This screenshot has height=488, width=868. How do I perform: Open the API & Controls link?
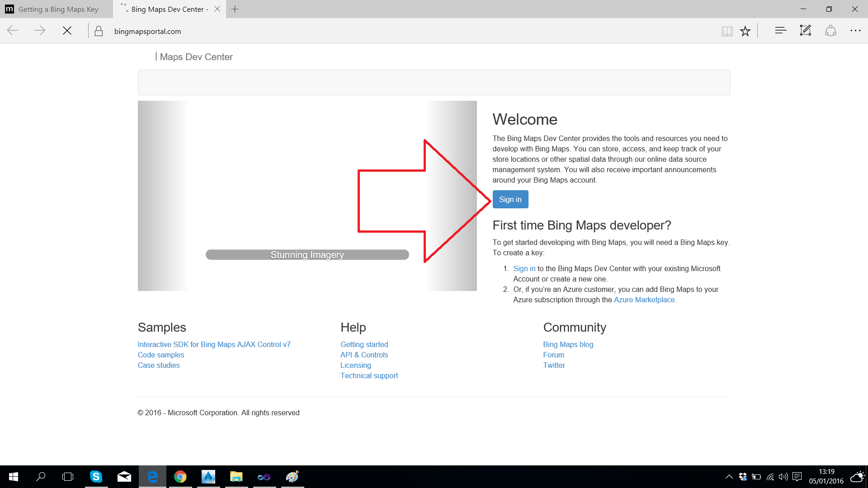pos(364,355)
